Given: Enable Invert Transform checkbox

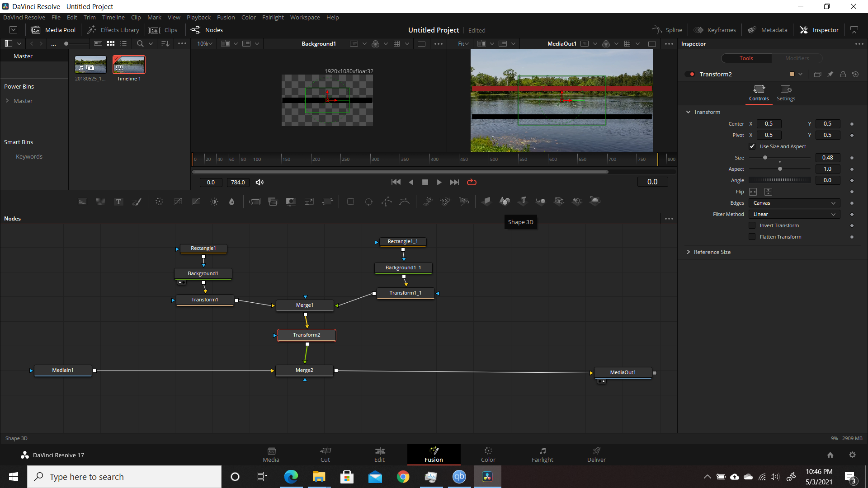Looking at the screenshot, I should coord(752,225).
